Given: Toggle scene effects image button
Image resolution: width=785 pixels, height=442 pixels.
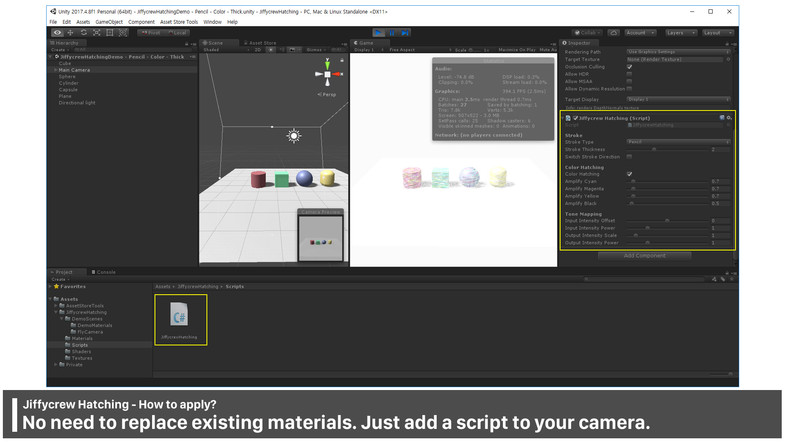Looking at the screenshot, I should click(293, 50).
